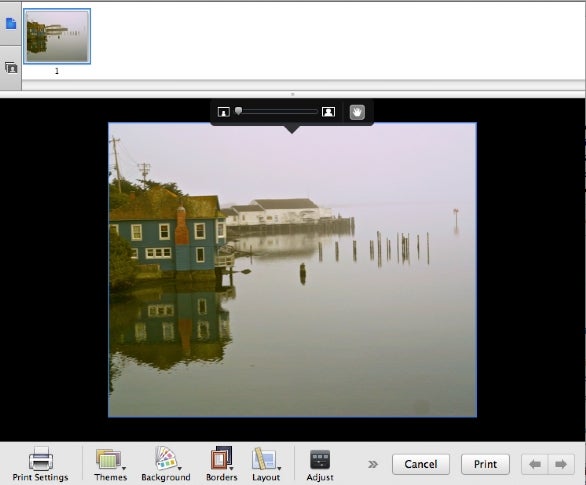
Task: Toggle the hand pan tool
Action: point(357,112)
